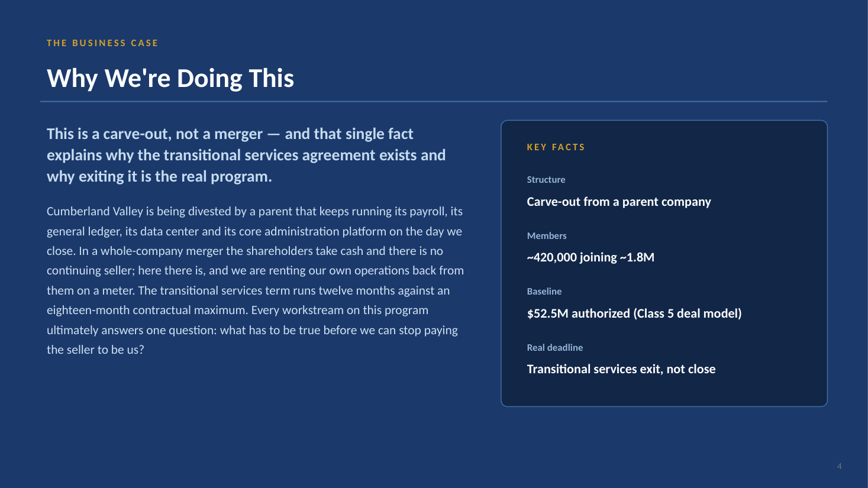Image resolution: width=868 pixels, height=488 pixels.
Task: Select 'THE BUSINESS CASE' section label
Action: click(x=102, y=43)
